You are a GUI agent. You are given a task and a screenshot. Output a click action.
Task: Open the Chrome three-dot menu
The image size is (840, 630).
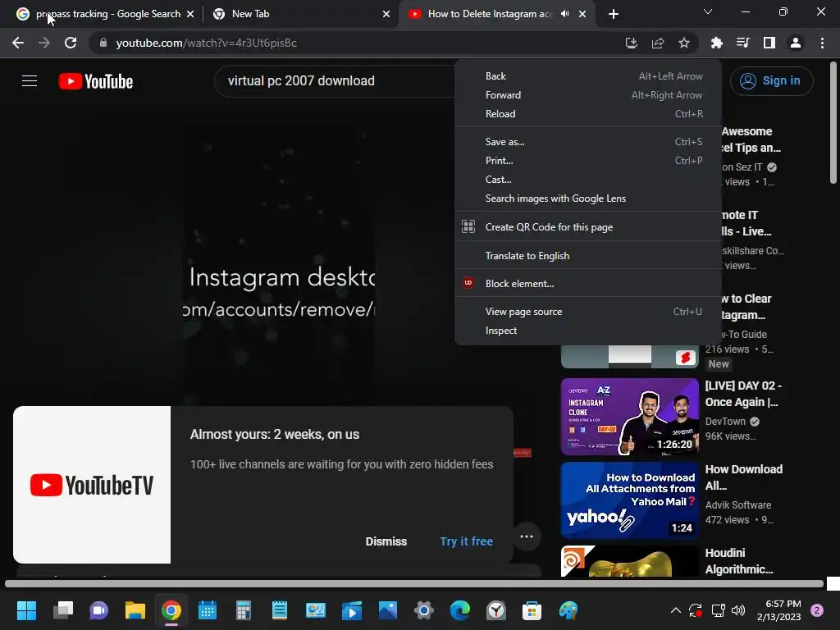[822, 43]
